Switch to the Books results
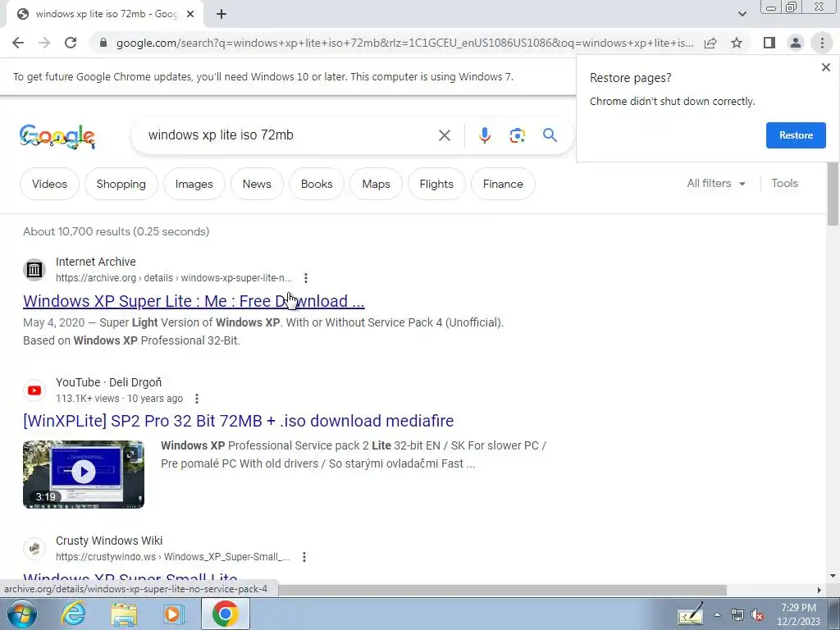The image size is (840, 630). tap(317, 184)
